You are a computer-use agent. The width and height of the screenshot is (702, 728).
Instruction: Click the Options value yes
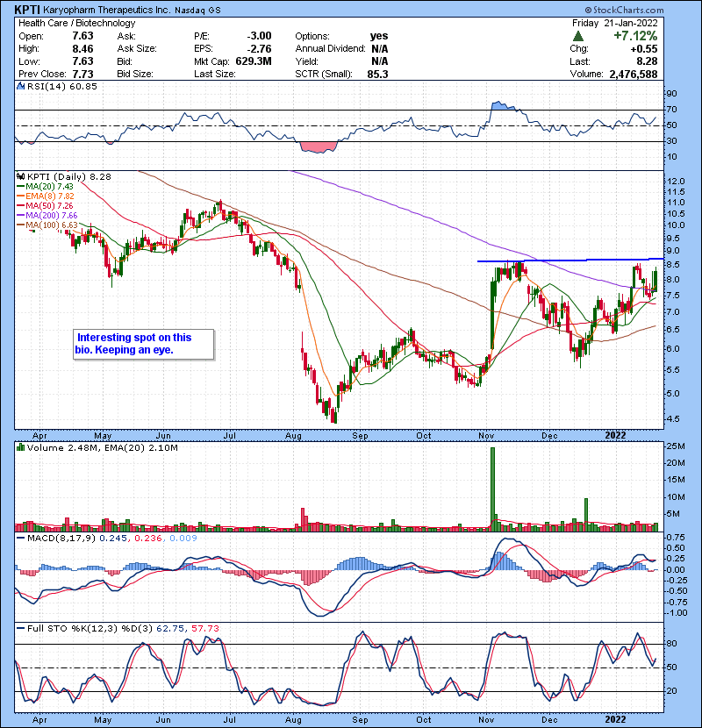click(379, 36)
